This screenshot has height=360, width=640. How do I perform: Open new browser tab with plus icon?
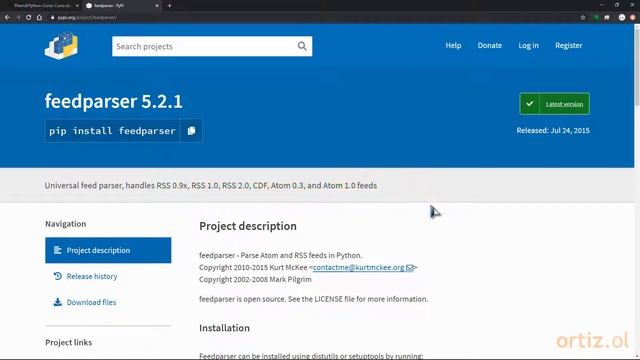(x=169, y=6)
